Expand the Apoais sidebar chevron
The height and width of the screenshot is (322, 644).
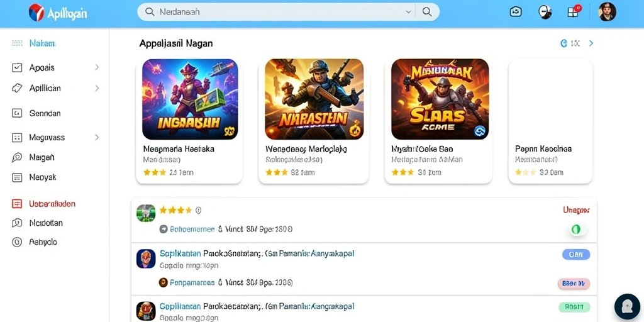[97, 67]
